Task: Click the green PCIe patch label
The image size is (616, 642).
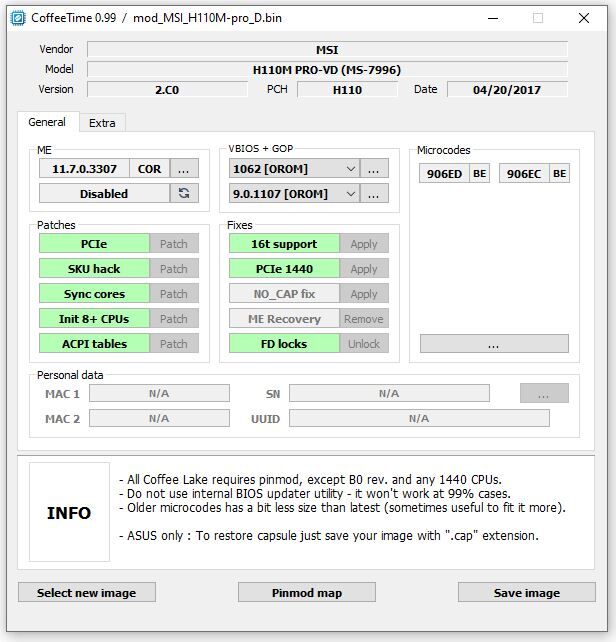Action: [x=94, y=244]
